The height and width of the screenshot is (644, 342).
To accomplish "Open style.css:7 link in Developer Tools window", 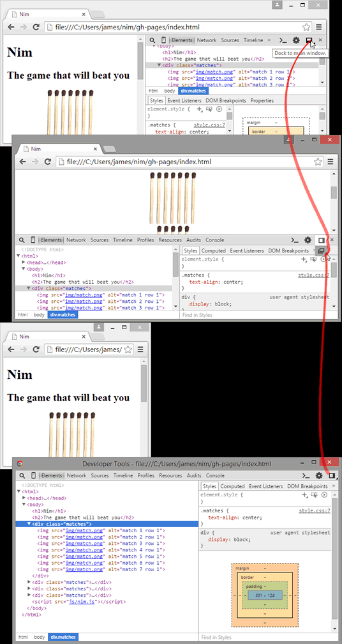I will click(315, 511).
